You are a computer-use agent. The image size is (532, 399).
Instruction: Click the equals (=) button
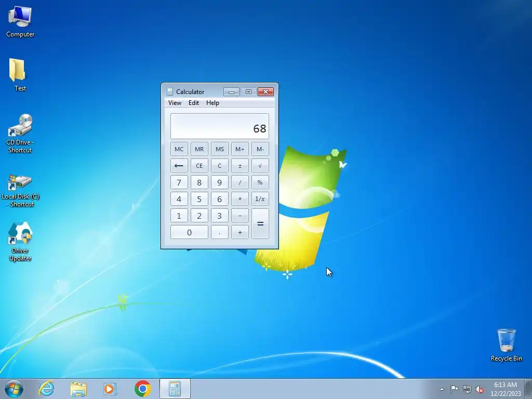(x=260, y=224)
